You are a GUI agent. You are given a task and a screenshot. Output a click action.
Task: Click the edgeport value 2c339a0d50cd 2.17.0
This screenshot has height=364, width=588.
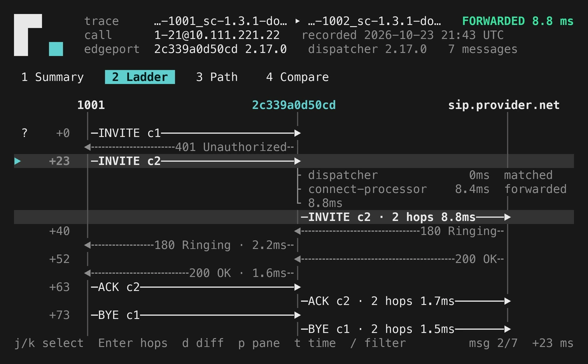(220, 49)
